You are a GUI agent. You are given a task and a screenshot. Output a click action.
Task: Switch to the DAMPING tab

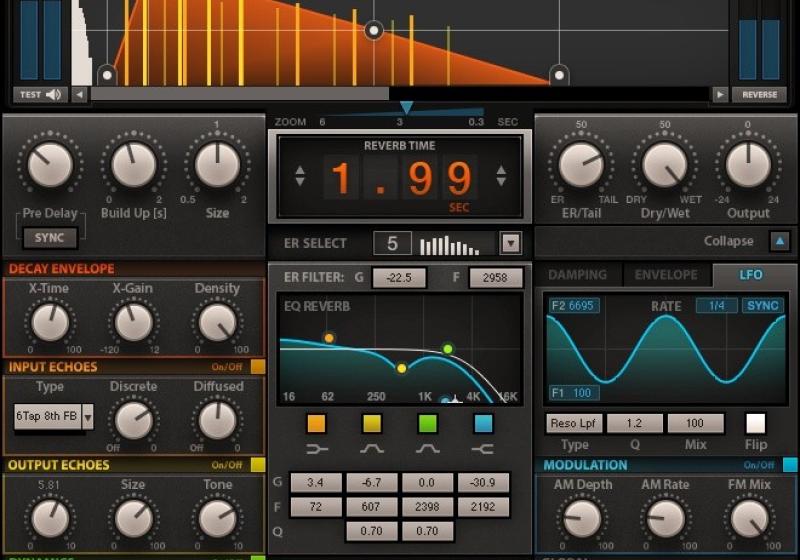coord(578,275)
